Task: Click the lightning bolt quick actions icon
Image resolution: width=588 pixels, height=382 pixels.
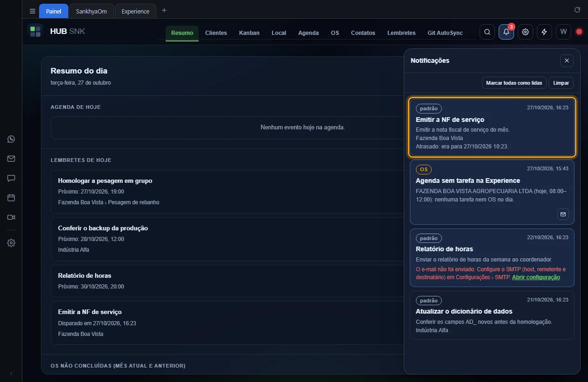Action: [x=544, y=32]
